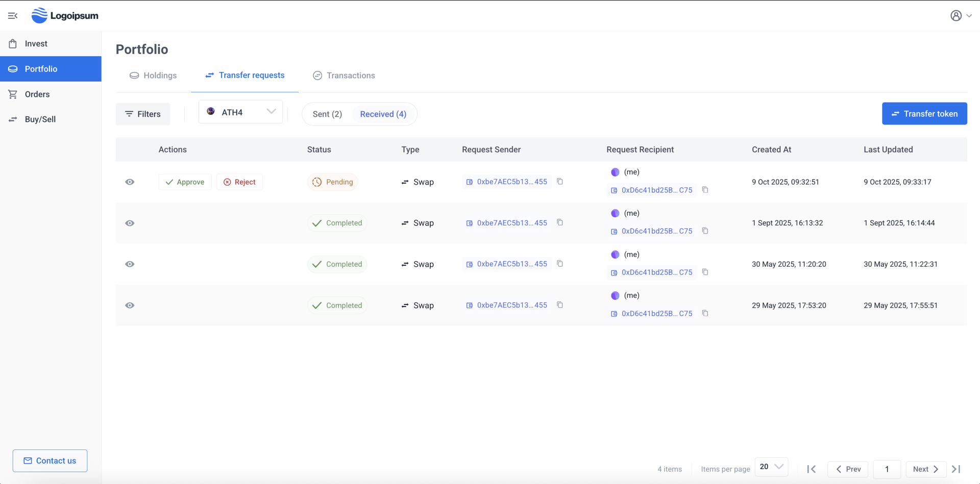
Task: Switch to the Holdings tab
Action: pos(153,75)
